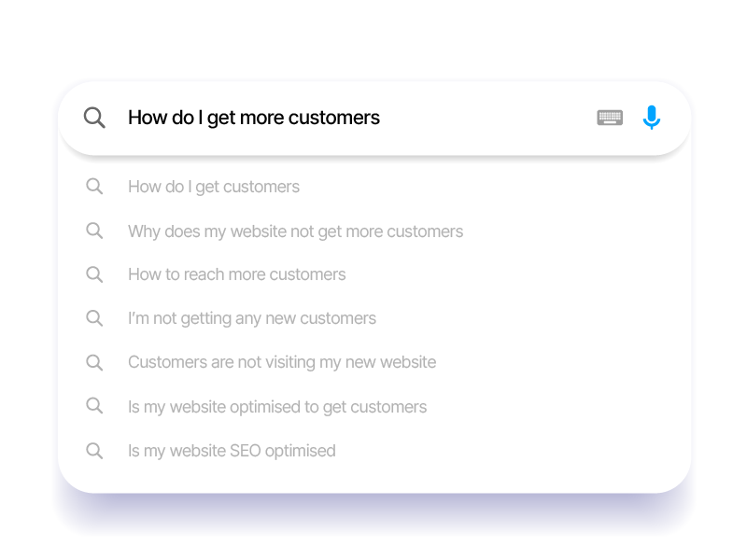Choose 'Why does my website not get more customers'
Viewport: 747px width, 560px height.
(295, 231)
